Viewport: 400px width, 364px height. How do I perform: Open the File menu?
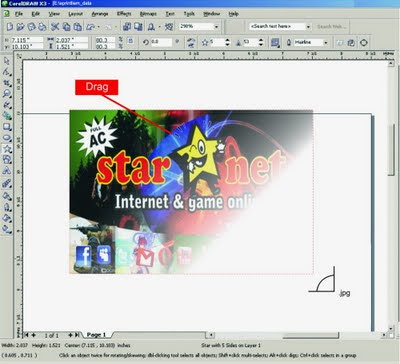[x=19, y=14]
